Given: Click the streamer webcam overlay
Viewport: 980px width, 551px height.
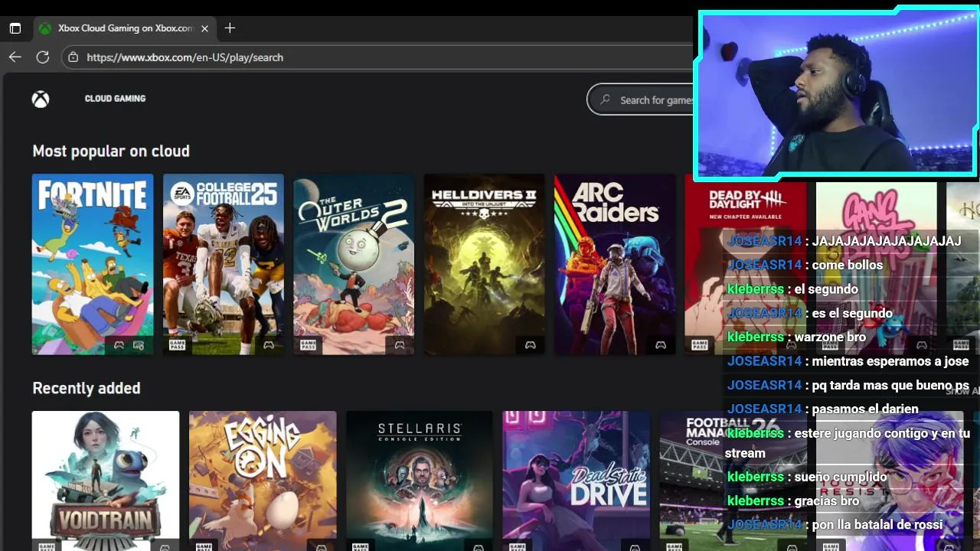Looking at the screenshot, I should 836,95.
